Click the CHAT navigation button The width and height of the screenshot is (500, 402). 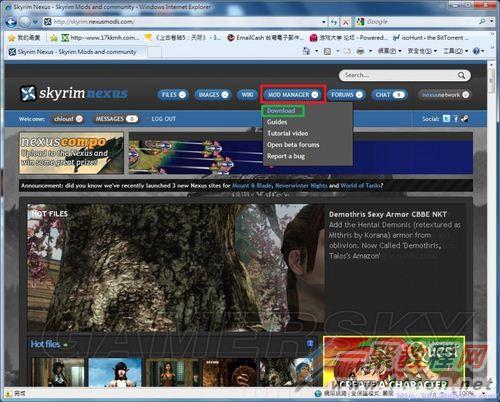point(389,95)
